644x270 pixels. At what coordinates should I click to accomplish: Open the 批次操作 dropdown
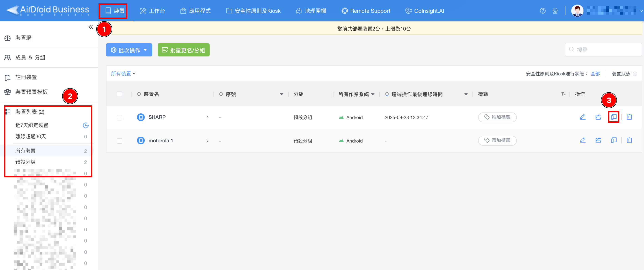click(x=129, y=50)
